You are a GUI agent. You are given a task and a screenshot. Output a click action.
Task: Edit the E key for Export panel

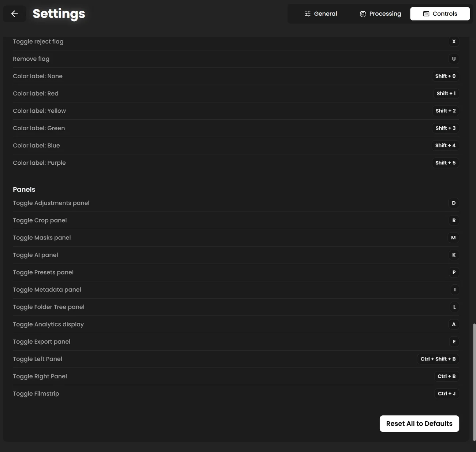pos(454,342)
